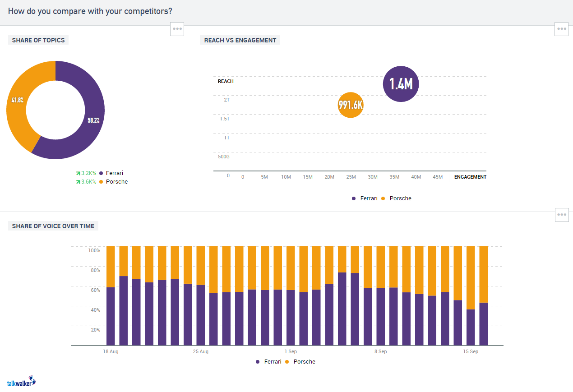The height and width of the screenshot is (392, 573).
Task: Click the 3.6K% trend value for Porsche
Action: coord(89,182)
